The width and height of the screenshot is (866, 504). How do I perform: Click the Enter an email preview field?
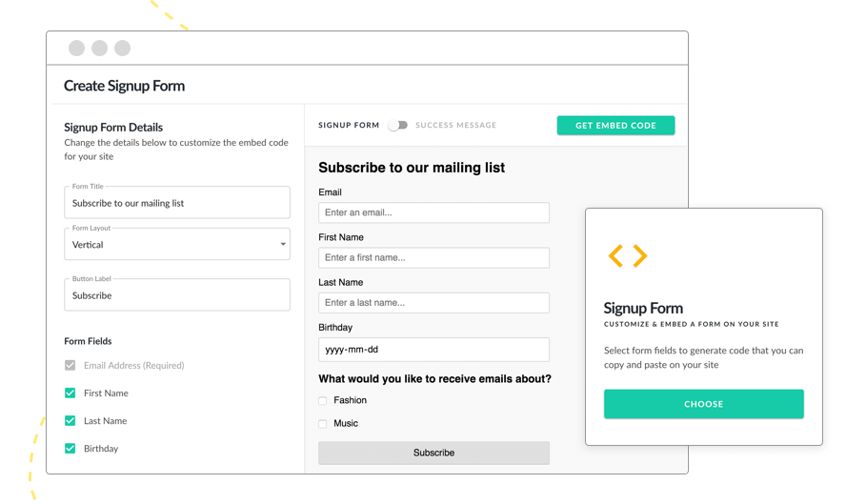point(433,212)
